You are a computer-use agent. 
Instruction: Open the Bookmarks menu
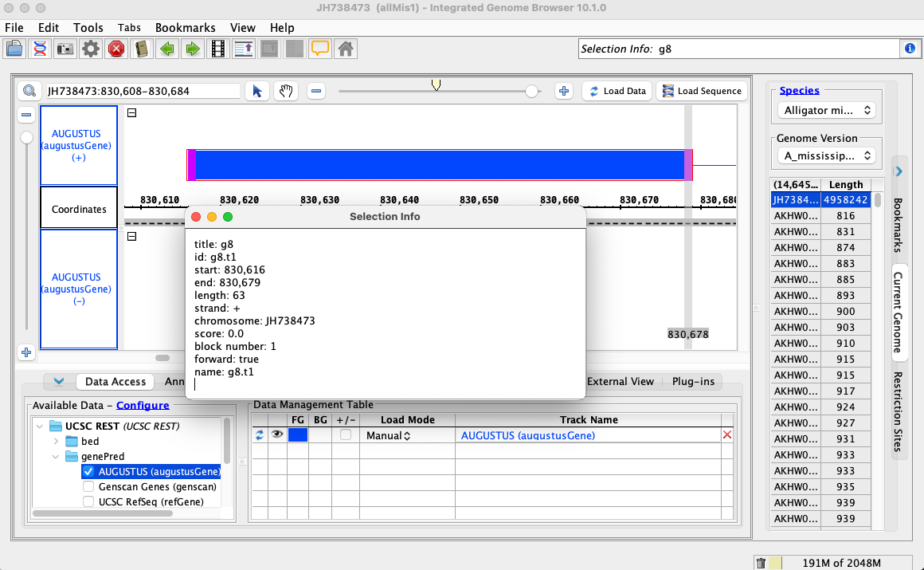coord(185,27)
